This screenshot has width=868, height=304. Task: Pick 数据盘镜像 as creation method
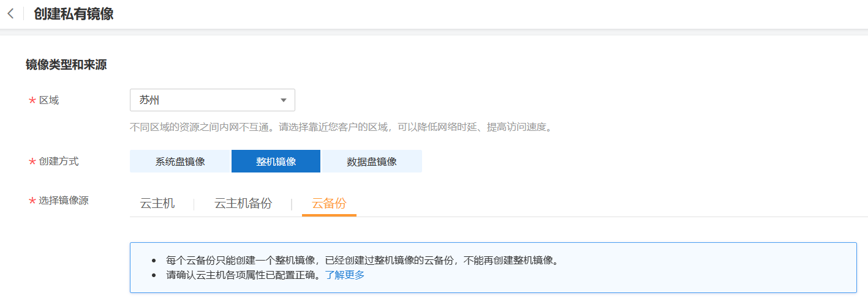click(371, 161)
